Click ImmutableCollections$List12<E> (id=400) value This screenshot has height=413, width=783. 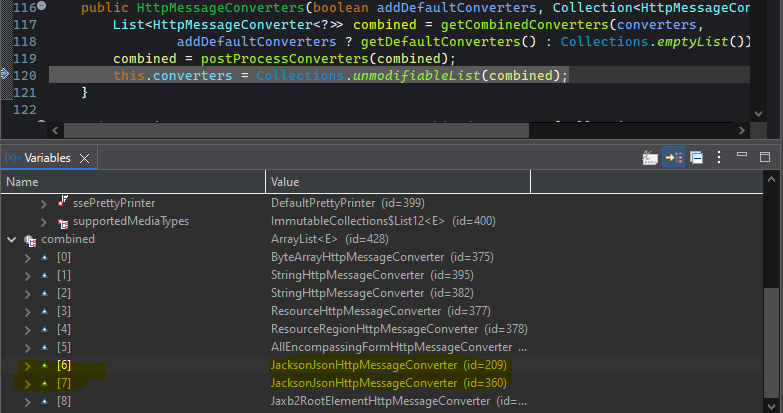(x=383, y=221)
